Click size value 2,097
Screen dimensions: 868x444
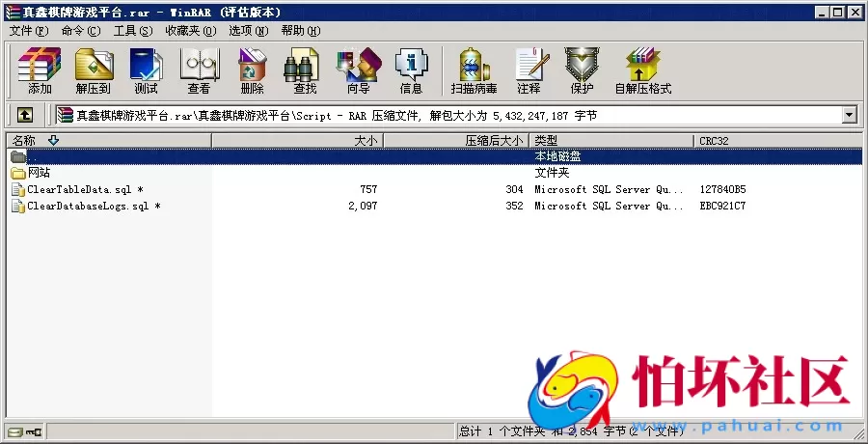[364, 207]
